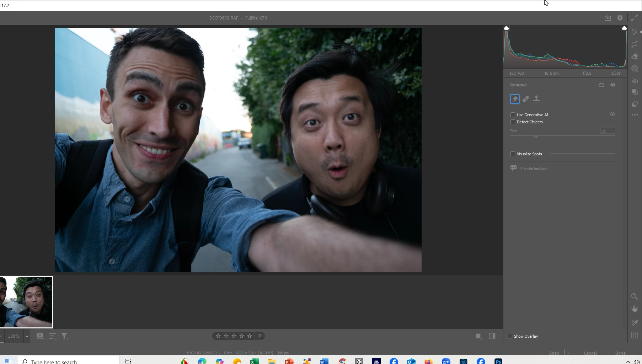This screenshot has height=364, width=642.
Task: Toggle the grid overlay icon
Action: click(x=635, y=335)
